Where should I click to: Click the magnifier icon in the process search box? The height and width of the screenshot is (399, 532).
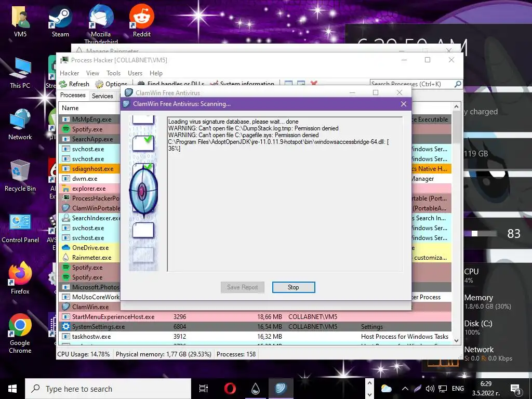pos(458,84)
